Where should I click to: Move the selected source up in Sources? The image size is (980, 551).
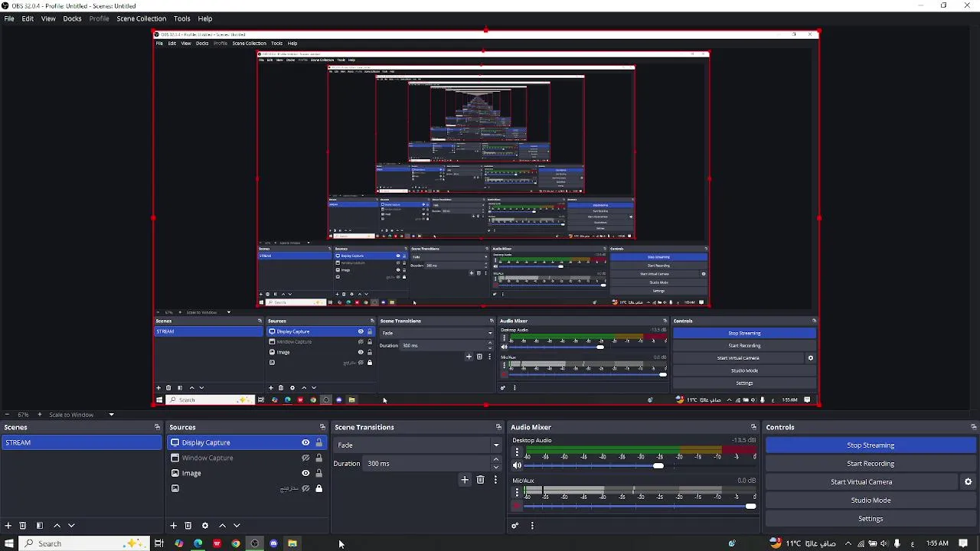pyautogui.click(x=222, y=526)
